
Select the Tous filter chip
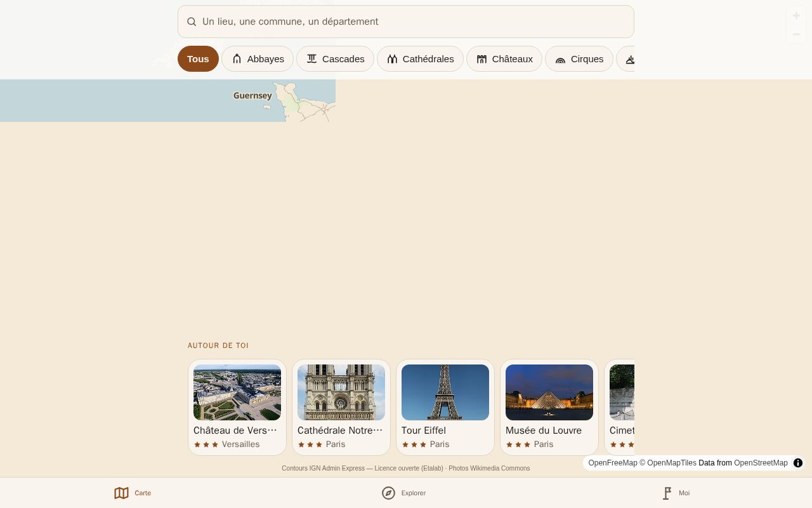click(x=198, y=59)
